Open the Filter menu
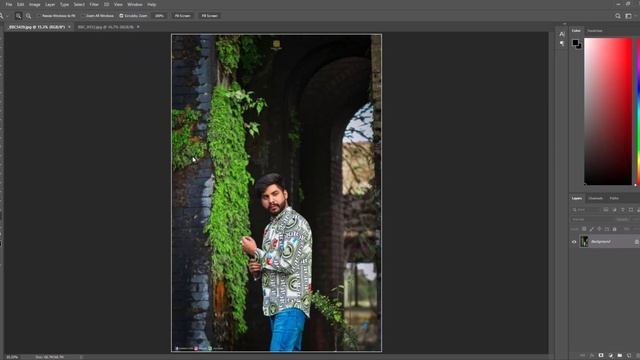Viewport: 640px width, 360px height. [94, 4]
